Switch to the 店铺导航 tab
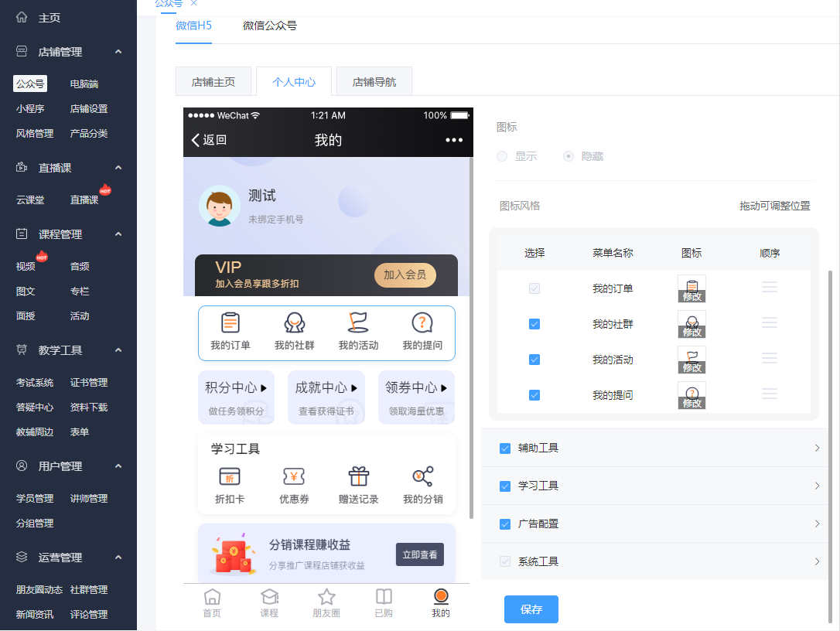The height and width of the screenshot is (631, 840). (x=374, y=82)
